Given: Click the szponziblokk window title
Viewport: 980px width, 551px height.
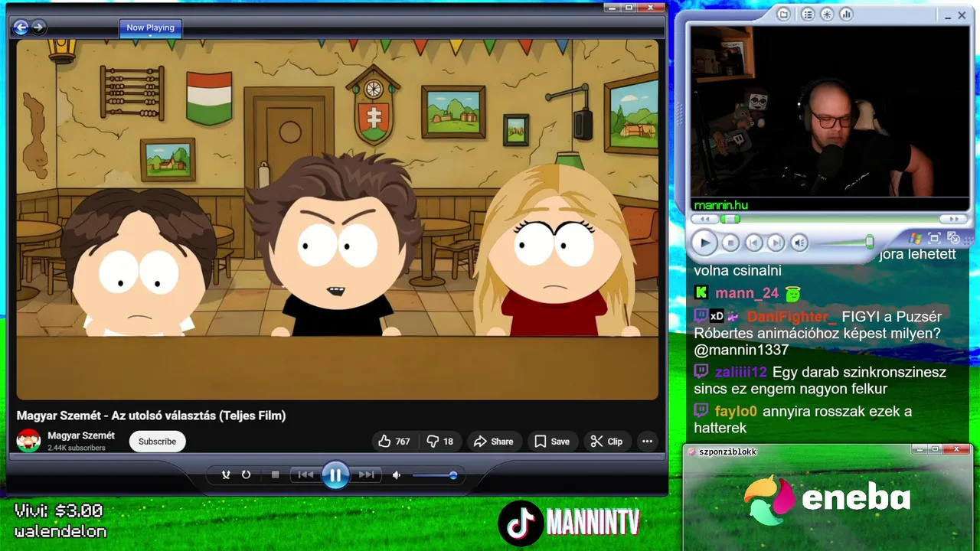Looking at the screenshot, I should point(727,452).
